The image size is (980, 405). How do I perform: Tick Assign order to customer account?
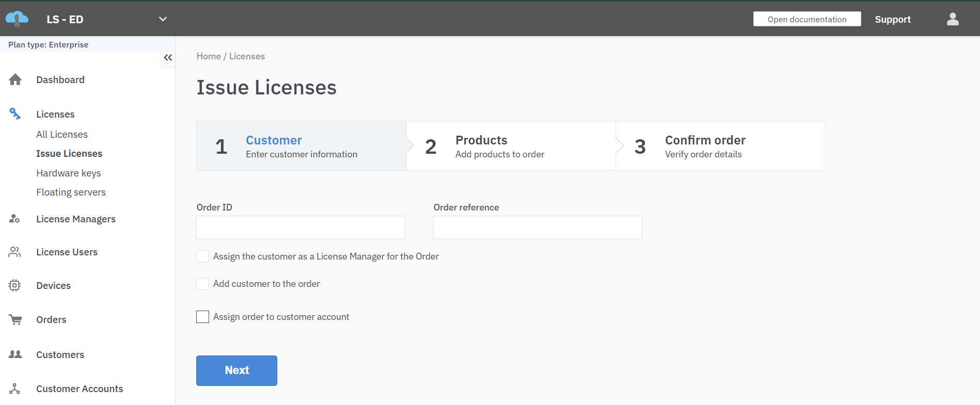point(203,317)
